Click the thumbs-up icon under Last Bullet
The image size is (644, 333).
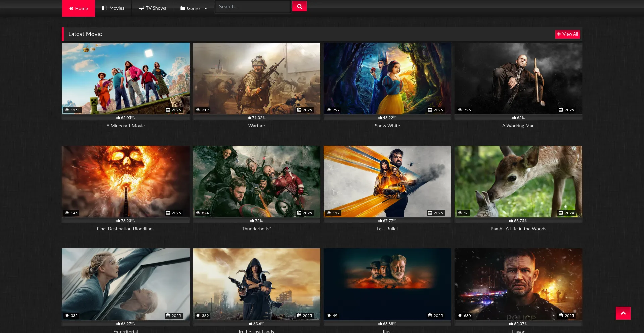point(380,221)
